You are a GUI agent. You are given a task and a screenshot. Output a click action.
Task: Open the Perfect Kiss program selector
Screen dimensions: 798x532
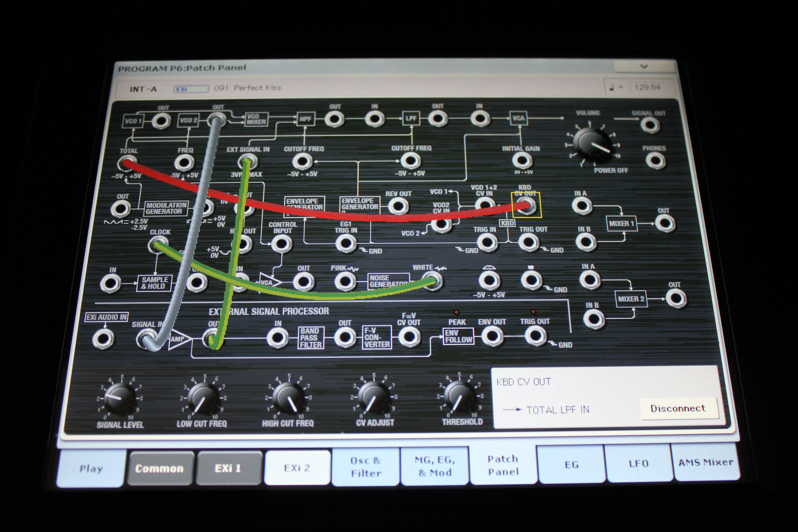[248, 88]
